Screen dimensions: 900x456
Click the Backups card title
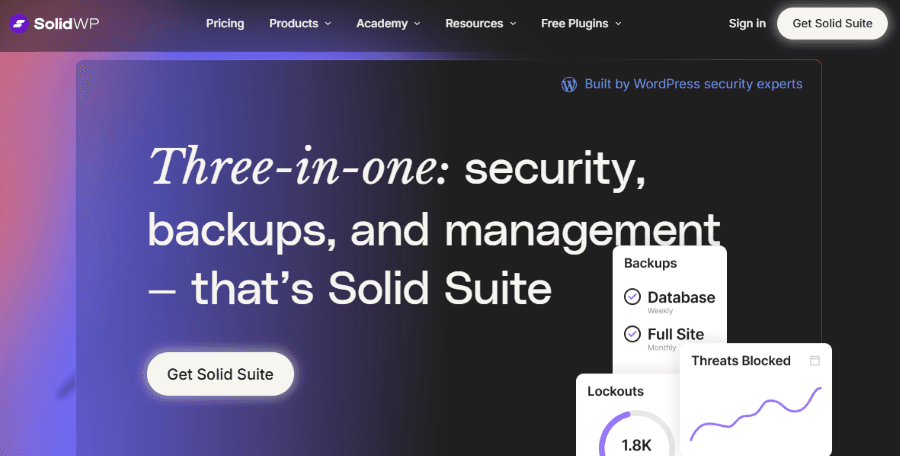[x=650, y=264]
